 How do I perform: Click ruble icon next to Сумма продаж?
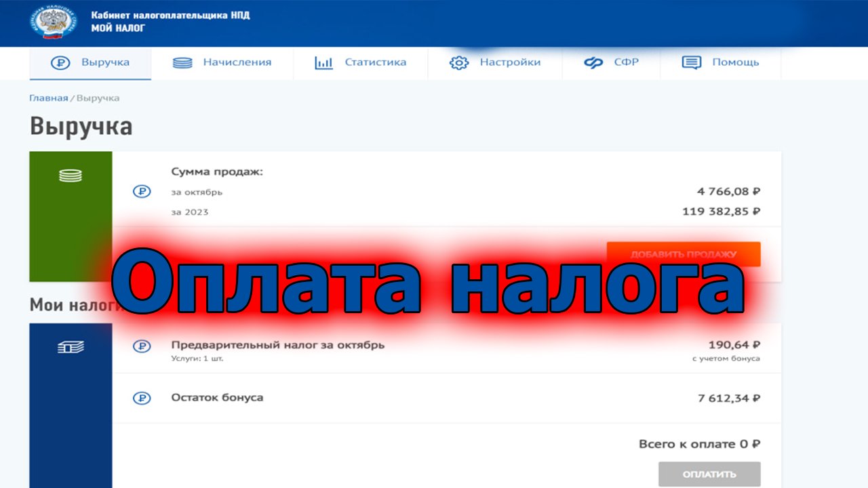click(142, 192)
